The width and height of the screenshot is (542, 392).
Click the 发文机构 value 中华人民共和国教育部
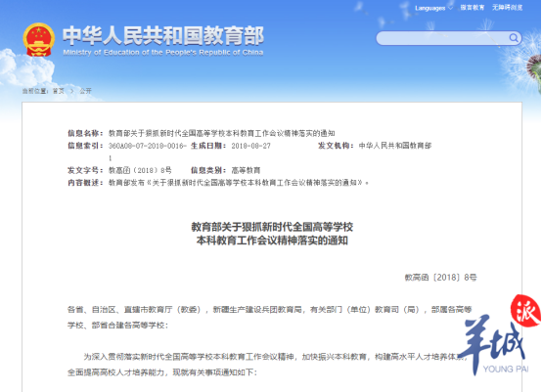[395, 146]
